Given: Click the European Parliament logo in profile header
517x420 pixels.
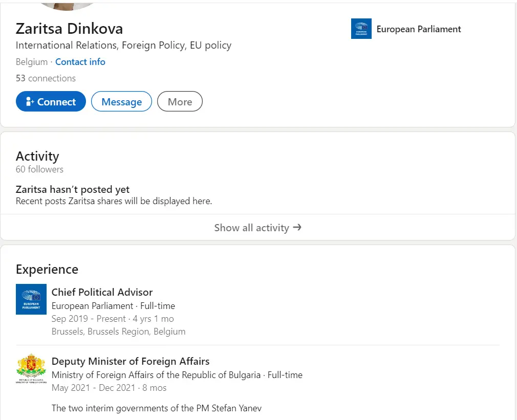Looking at the screenshot, I should (361, 29).
